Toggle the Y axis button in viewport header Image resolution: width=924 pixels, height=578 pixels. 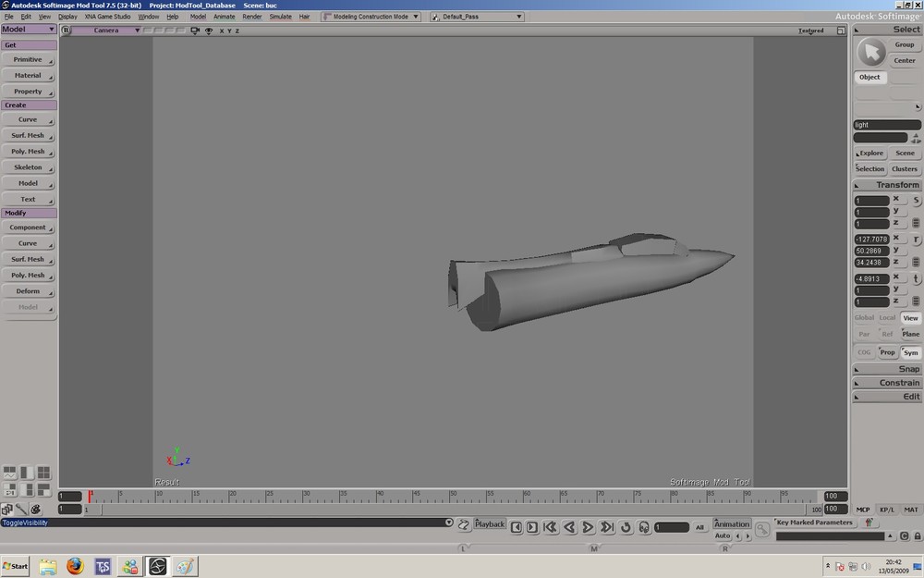(229, 31)
